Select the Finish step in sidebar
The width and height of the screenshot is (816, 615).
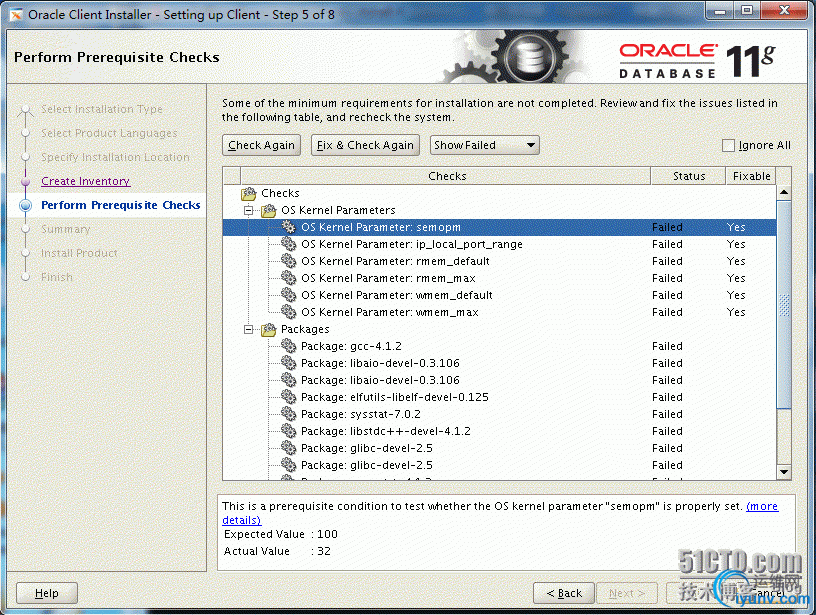click(57, 277)
